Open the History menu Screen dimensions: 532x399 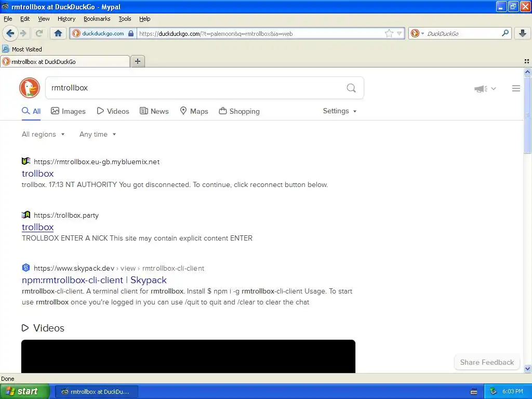(66, 19)
